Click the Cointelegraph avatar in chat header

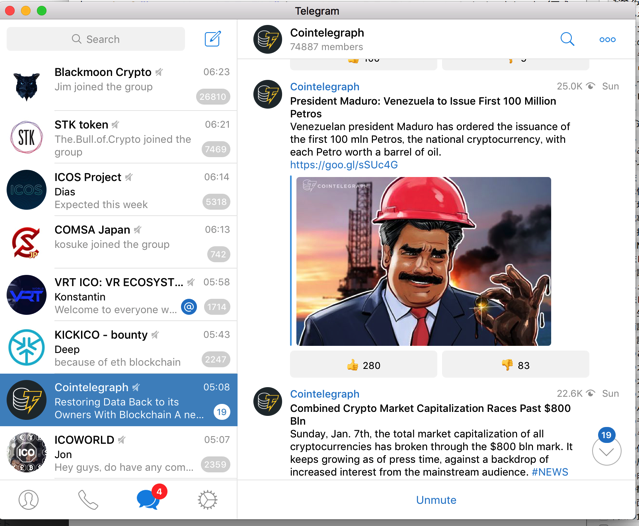point(267,40)
